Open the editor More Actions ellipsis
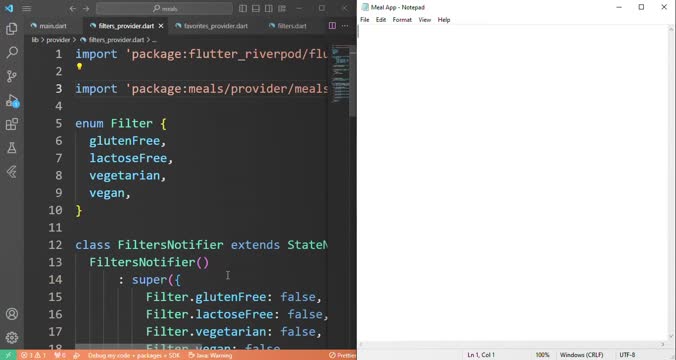676x360 pixels. coord(345,26)
